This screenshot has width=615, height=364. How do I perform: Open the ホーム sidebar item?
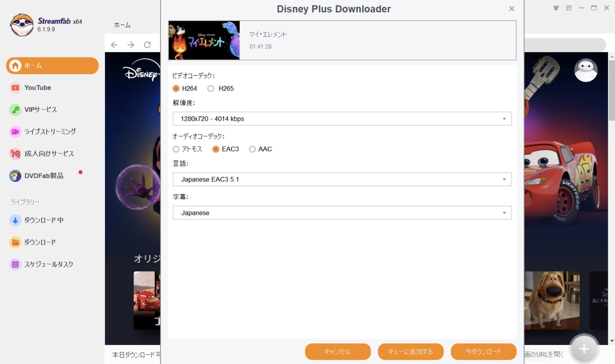click(52, 66)
